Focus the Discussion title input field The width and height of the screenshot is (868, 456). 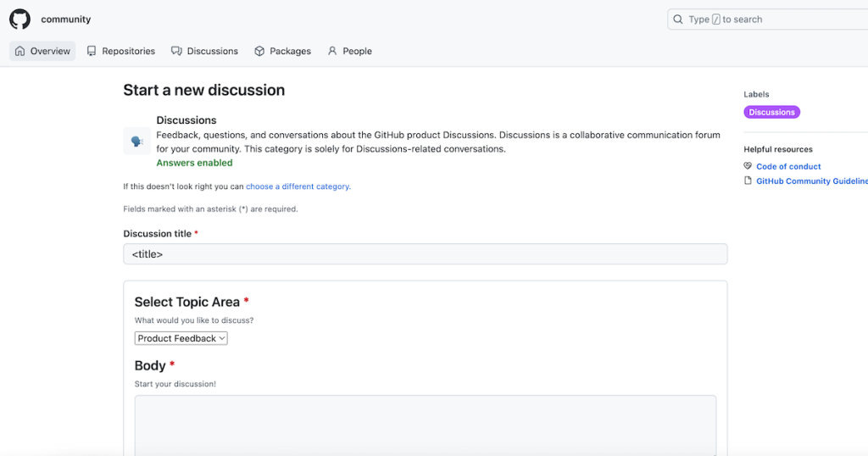click(425, 254)
